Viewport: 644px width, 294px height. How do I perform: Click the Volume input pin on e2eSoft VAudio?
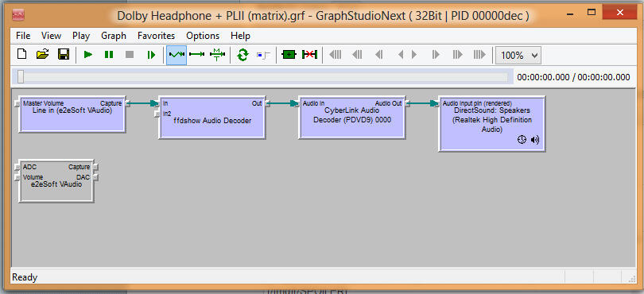click(17, 177)
